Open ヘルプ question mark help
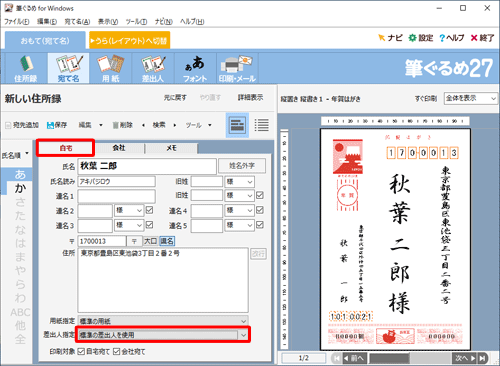Viewport: 500px width, 366px height. point(452,38)
